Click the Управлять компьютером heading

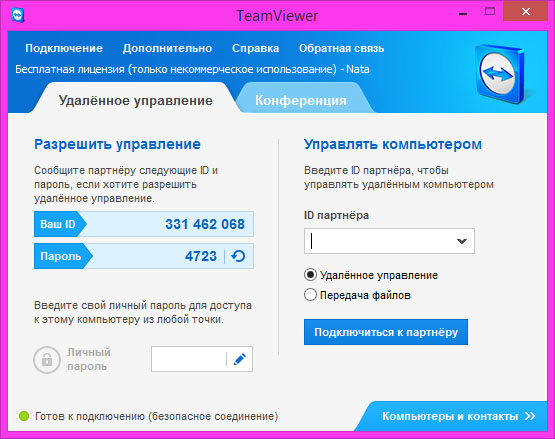393,144
